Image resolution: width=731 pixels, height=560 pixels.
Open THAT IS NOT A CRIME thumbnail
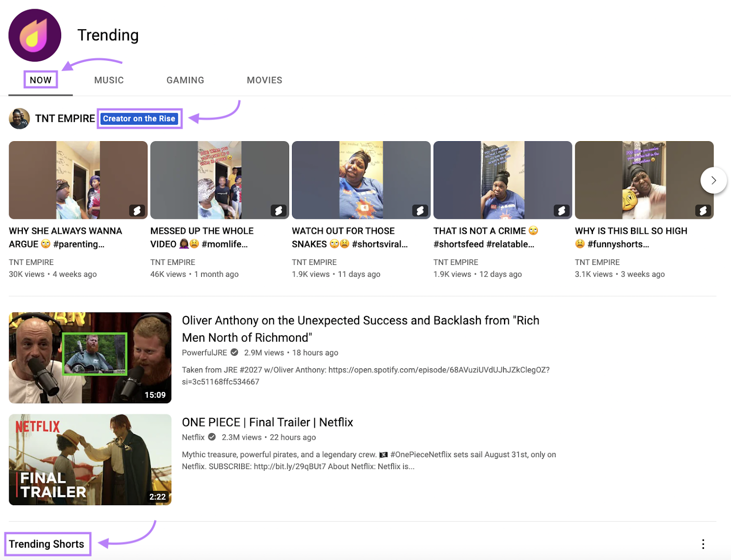pyautogui.click(x=503, y=180)
